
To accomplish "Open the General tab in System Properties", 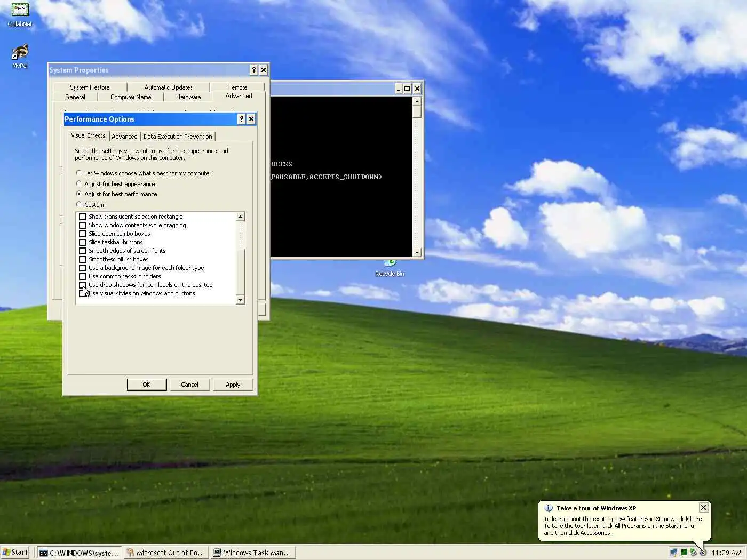I will coord(75,97).
